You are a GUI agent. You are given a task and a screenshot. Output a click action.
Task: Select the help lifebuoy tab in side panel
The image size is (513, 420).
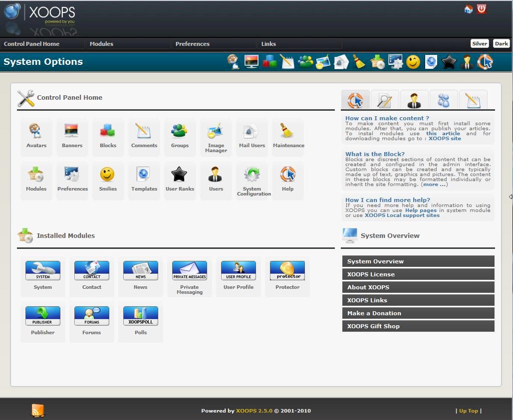[355, 100]
